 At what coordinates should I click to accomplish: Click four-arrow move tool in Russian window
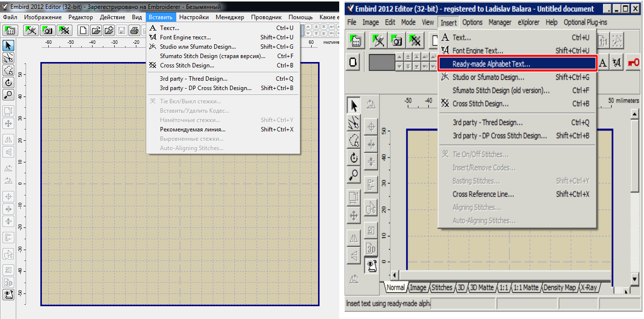pos(8,123)
